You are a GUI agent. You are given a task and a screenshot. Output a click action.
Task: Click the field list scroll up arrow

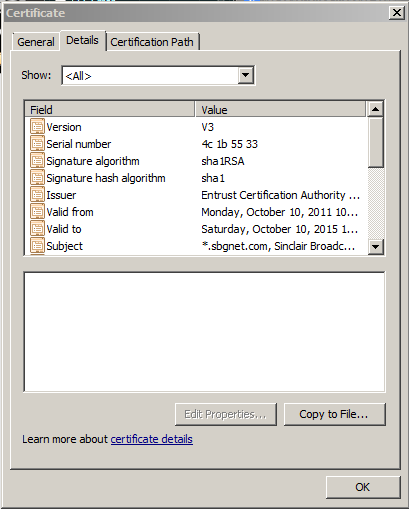pyautogui.click(x=375, y=109)
